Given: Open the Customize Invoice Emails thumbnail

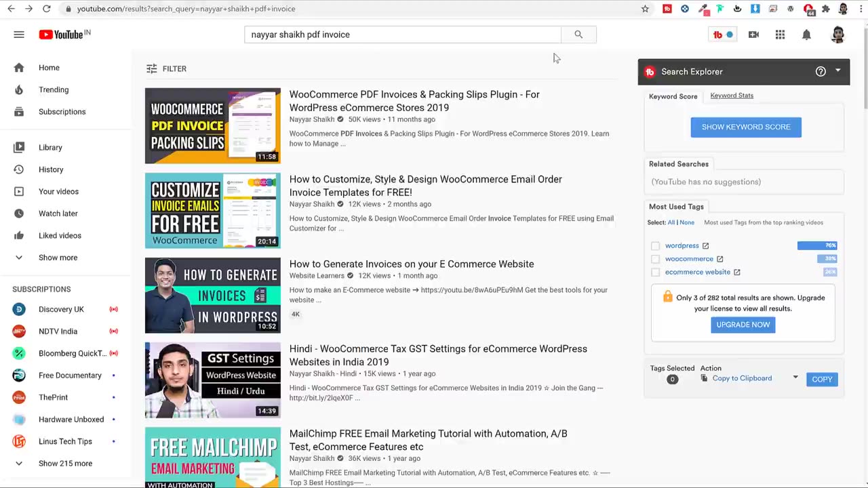Looking at the screenshot, I should click(x=213, y=211).
